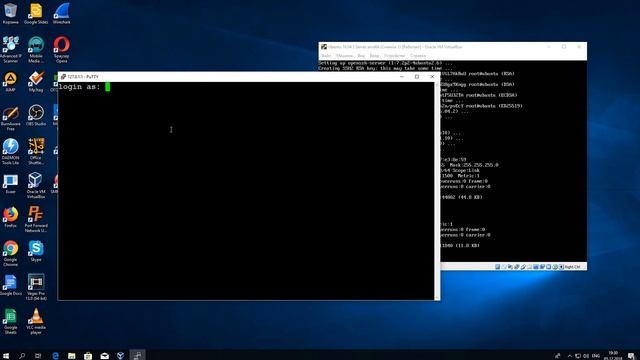
Task: Open the taskbar clock and date
Action: (613, 356)
